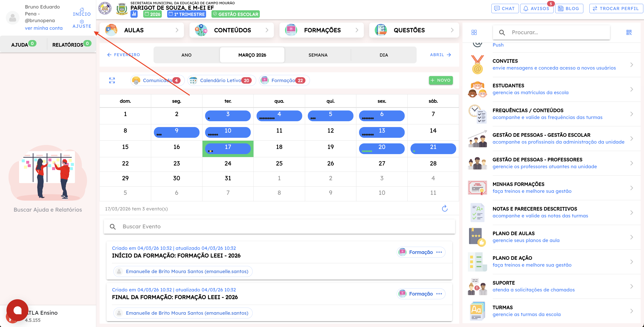644x327 pixels.
Task: Open the Chat button
Action: coord(505,8)
